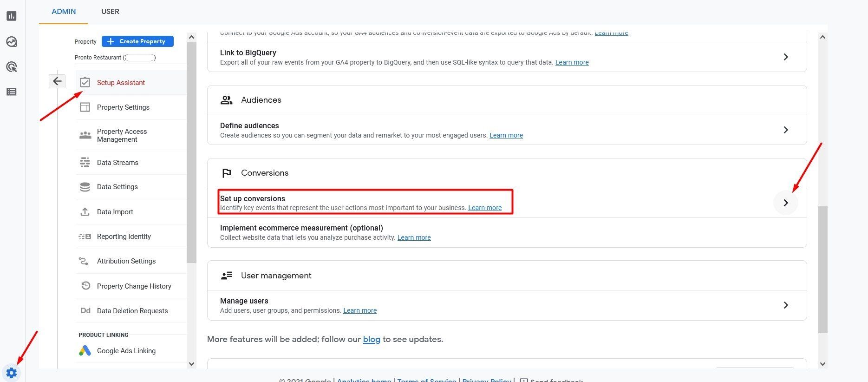Viewport: 868px width, 382px height.
Task: Click the property menu scrollbar thumb
Action: pos(191,153)
